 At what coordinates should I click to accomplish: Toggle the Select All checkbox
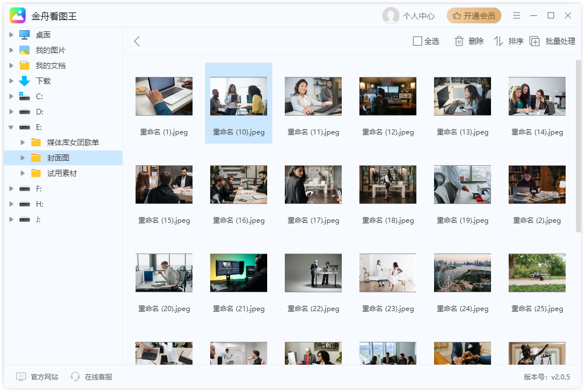pyautogui.click(x=418, y=41)
